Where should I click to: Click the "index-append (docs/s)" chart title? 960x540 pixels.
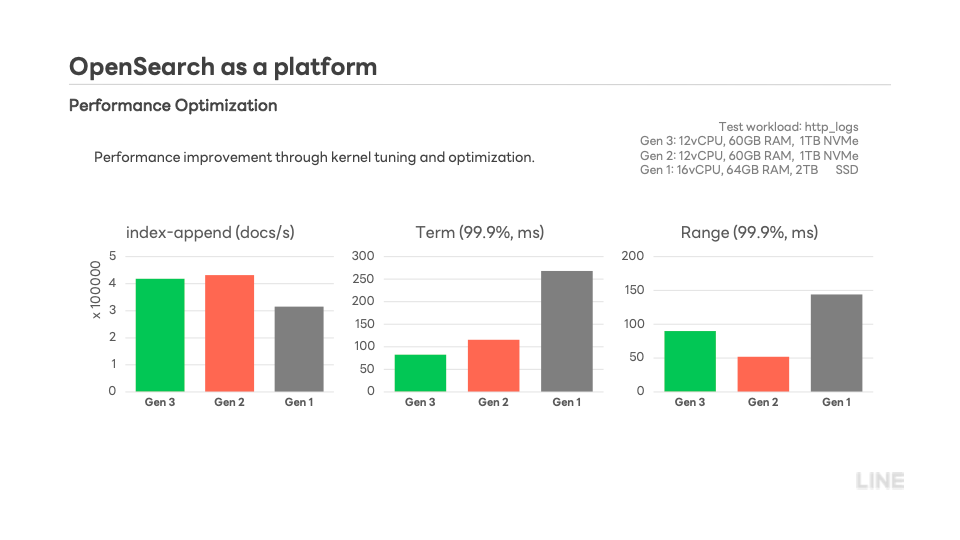[210, 232]
